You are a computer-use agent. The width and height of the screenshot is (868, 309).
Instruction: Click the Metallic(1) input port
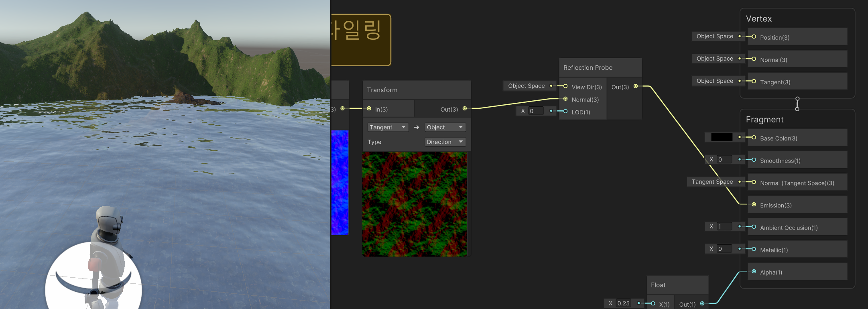pyautogui.click(x=754, y=249)
